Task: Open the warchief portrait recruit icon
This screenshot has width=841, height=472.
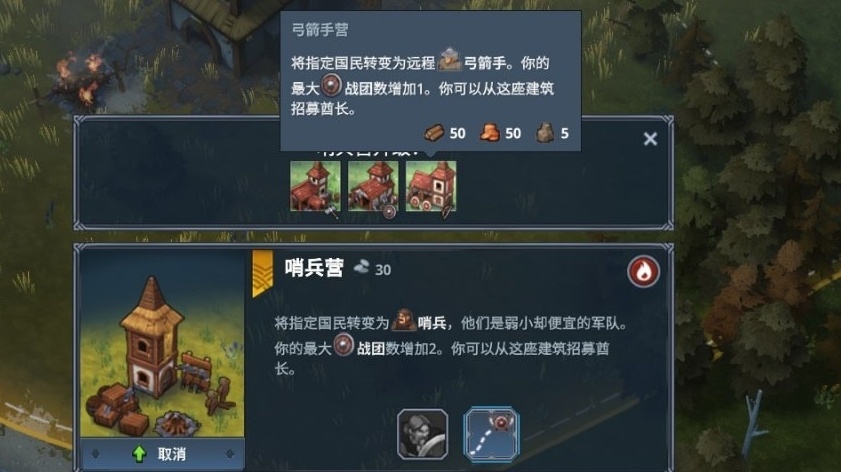Action: [x=423, y=434]
